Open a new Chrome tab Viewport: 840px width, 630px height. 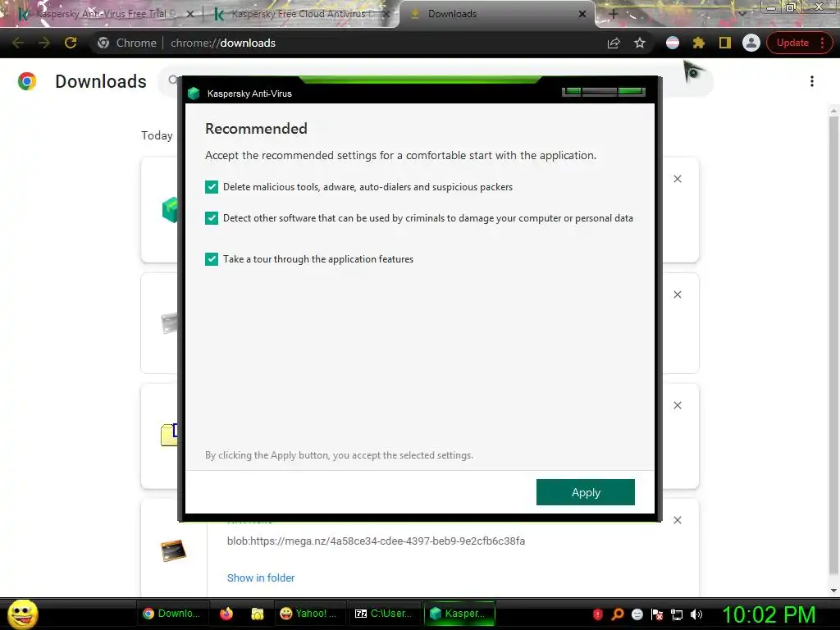(614, 14)
